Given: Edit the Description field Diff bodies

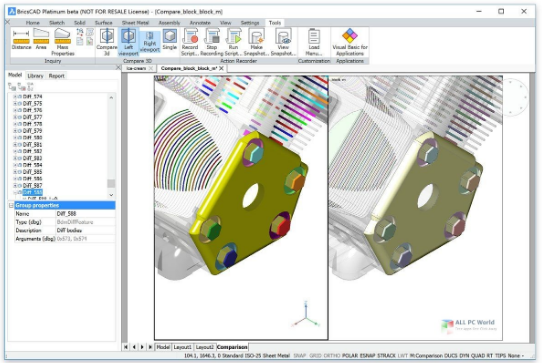Looking at the screenshot, I should [85, 230].
